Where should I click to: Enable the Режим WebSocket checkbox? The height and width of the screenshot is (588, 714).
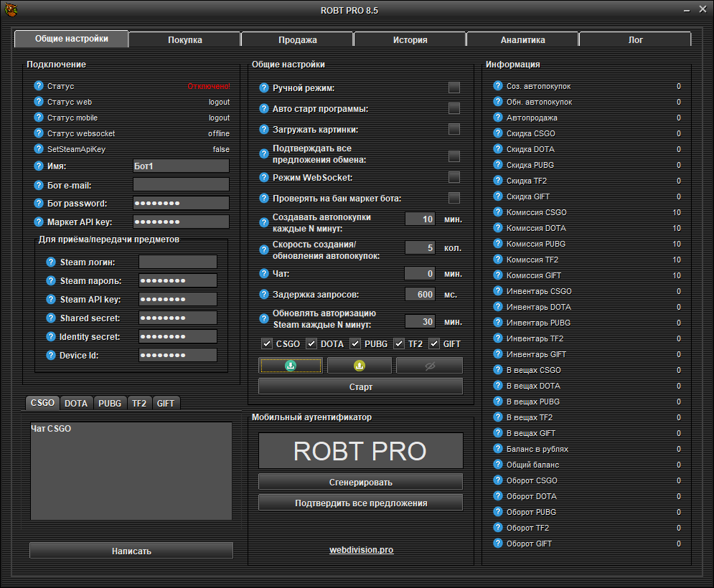pos(454,177)
